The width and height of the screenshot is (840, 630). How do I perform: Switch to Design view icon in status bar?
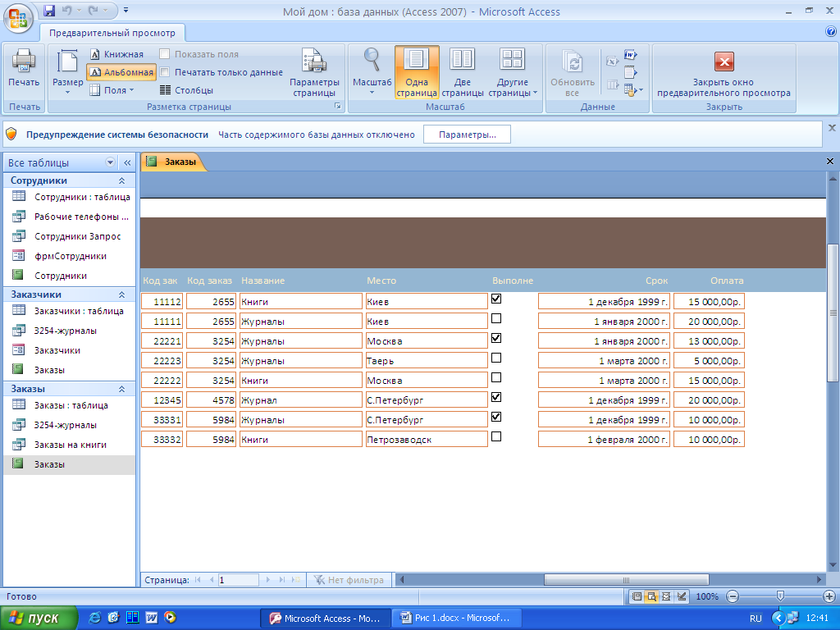(x=682, y=596)
